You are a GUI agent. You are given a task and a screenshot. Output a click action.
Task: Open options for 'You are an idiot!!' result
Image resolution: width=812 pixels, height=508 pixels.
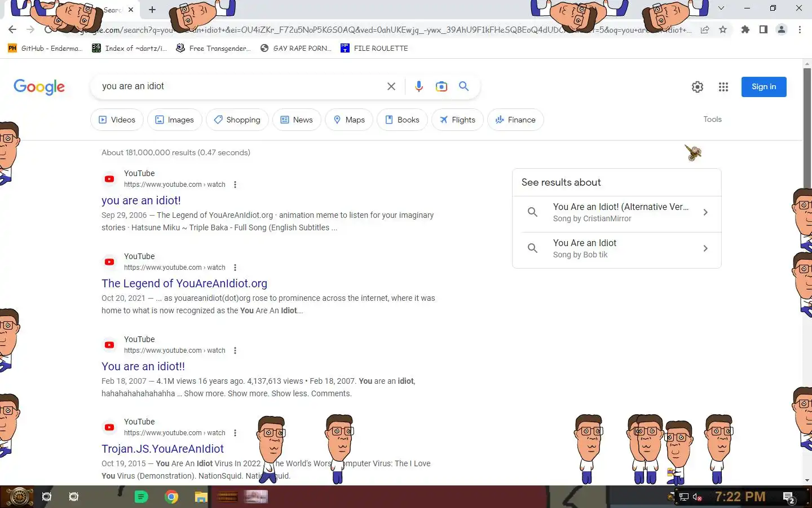(x=235, y=351)
